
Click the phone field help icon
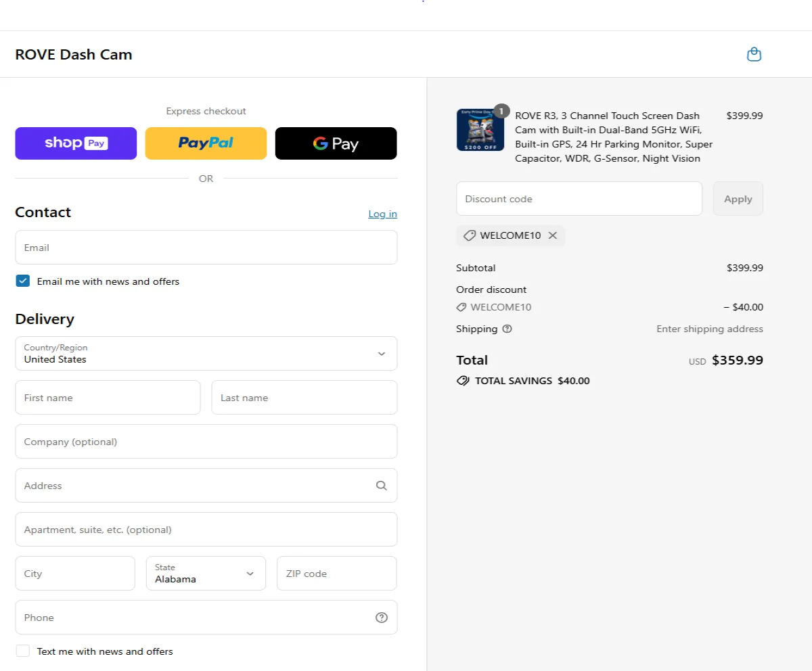382,618
